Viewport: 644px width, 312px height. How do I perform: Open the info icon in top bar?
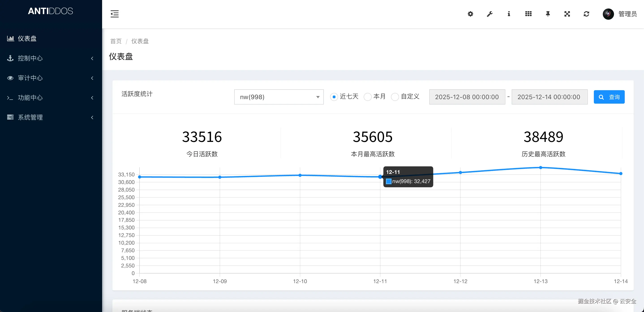pyautogui.click(x=509, y=14)
